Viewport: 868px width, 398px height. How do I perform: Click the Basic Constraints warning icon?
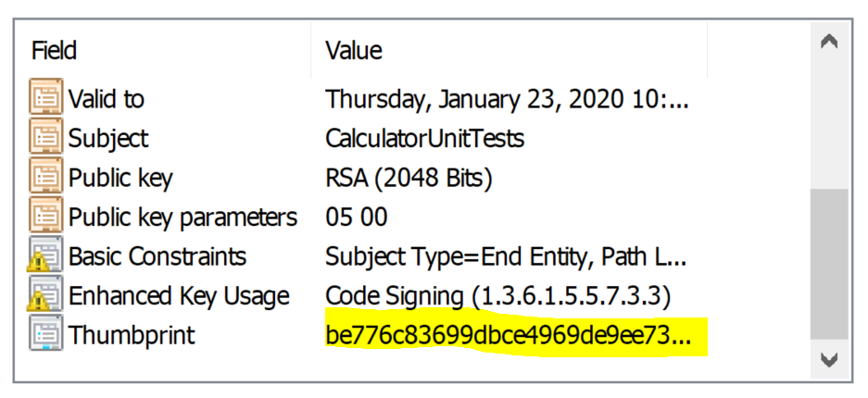click(x=45, y=256)
